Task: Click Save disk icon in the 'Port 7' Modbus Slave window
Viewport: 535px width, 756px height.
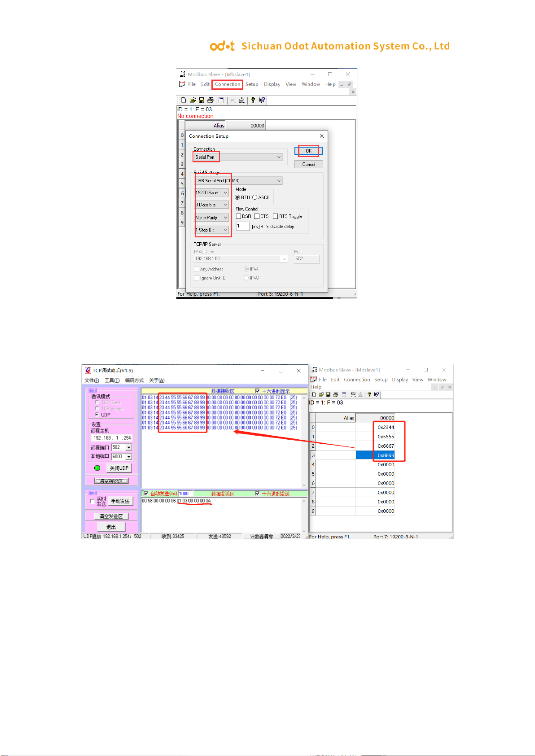Action: click(328, 394)
